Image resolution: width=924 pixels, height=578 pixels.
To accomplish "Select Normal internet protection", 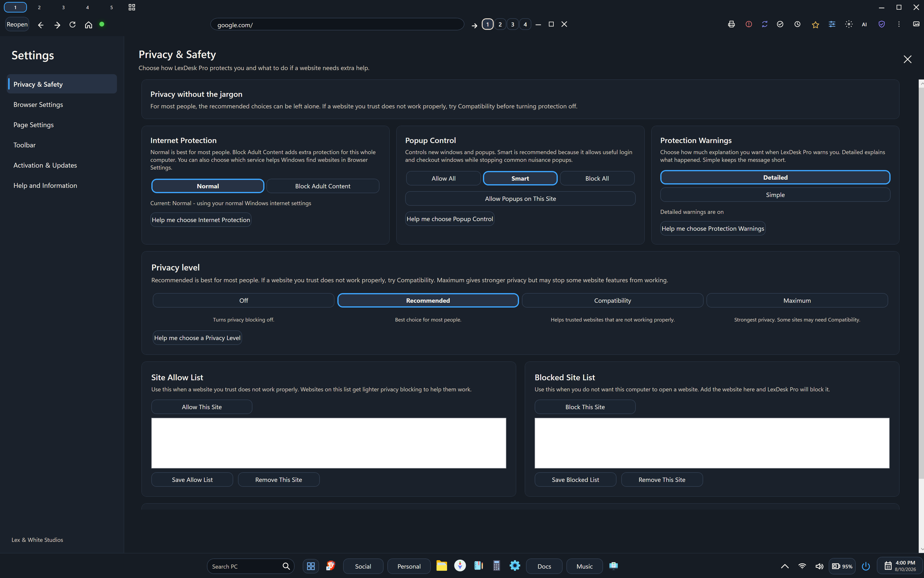I will coord(208,186).
